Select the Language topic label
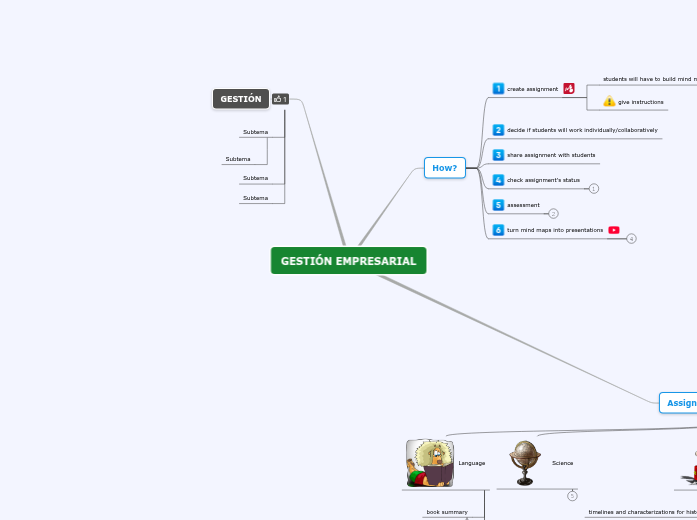 tap(472, 463)
